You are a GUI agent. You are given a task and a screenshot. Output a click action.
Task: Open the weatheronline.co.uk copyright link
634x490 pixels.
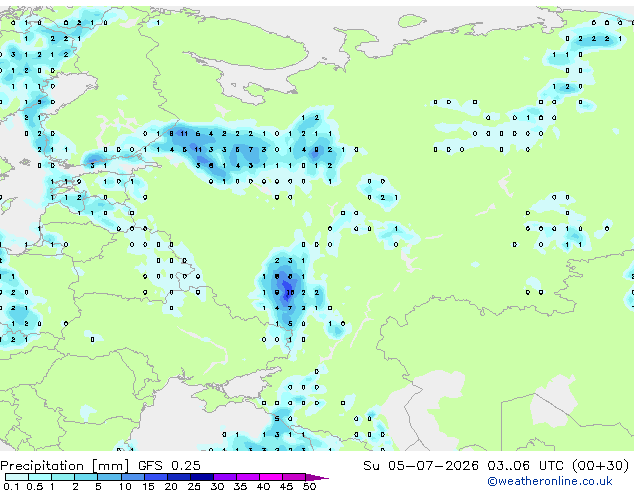tap(549, 481)
